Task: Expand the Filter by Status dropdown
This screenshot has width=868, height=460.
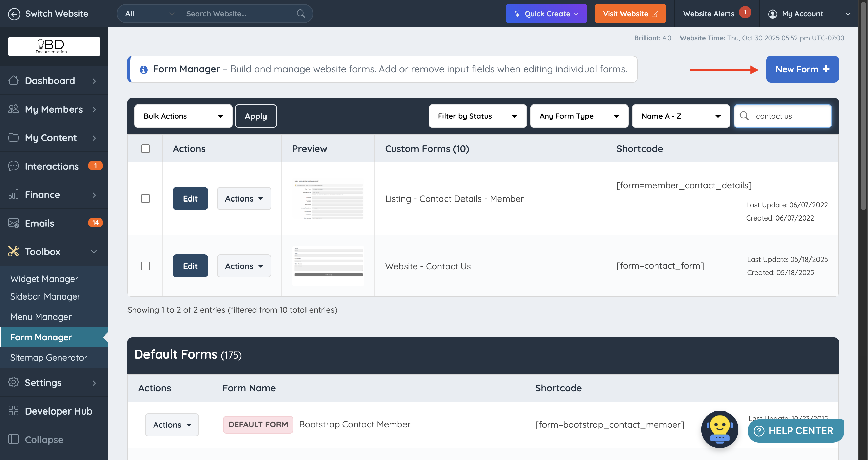Action: click(x=477, y=116)
